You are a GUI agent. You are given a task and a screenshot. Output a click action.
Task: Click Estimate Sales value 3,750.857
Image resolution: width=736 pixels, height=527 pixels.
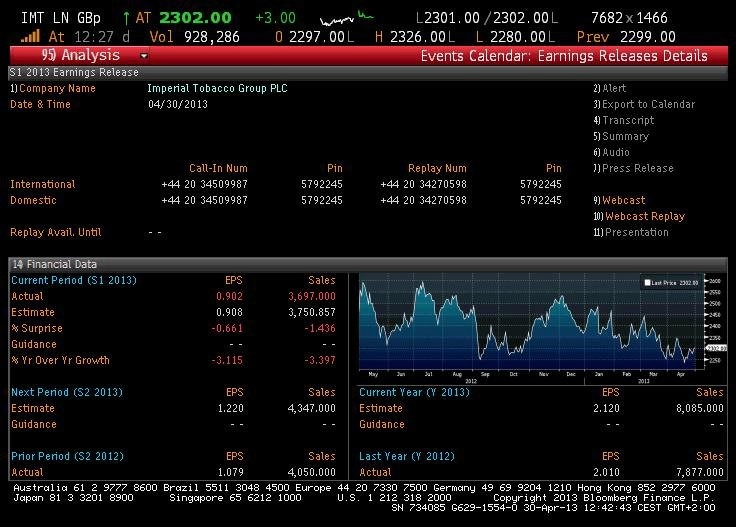312,313
